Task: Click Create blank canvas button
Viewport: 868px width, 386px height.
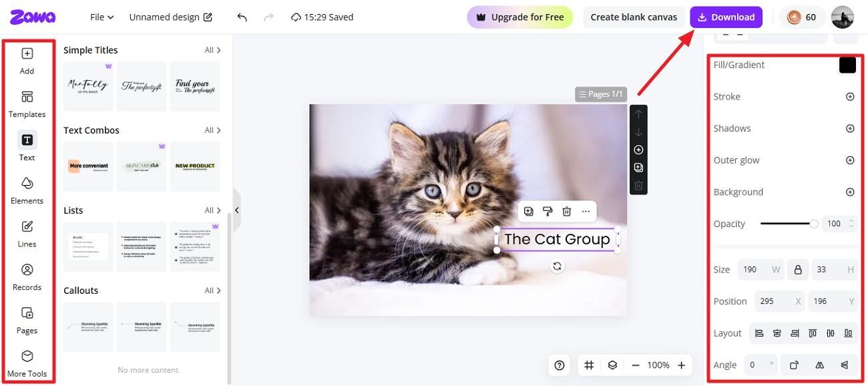Action: coord(634,17)
